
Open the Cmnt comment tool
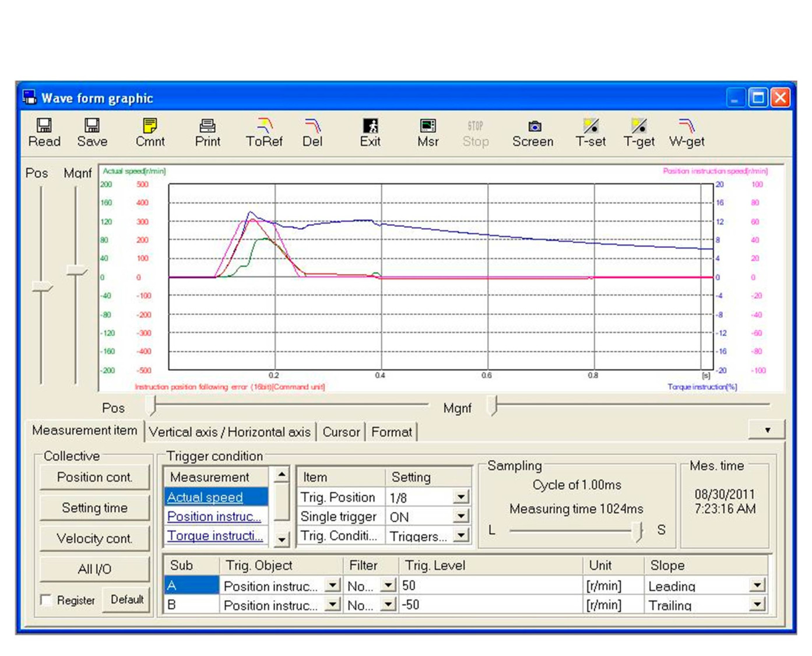point(150,132)
